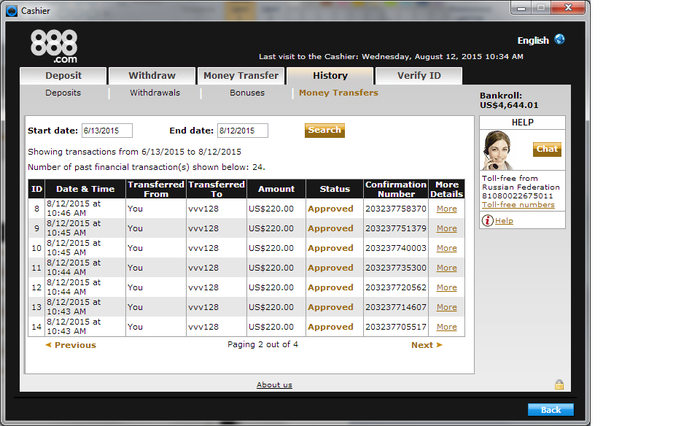Open the Verify ID tab

(419, 75)
